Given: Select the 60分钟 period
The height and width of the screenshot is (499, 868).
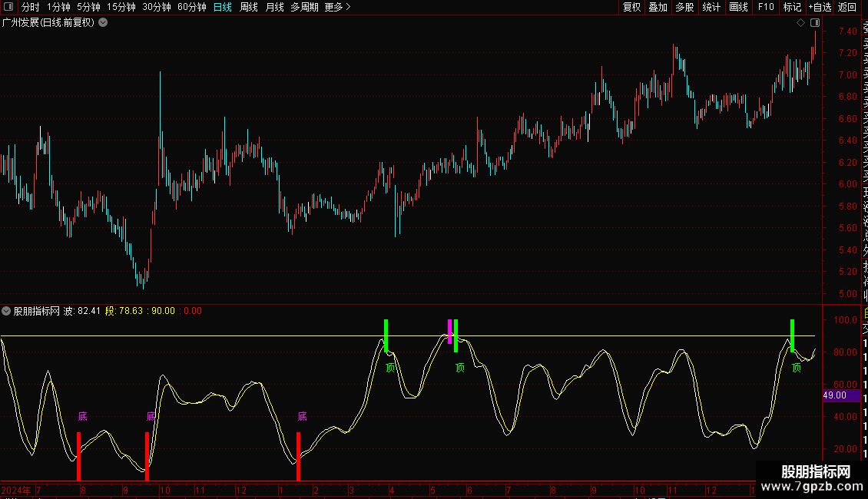Looking at the screenshot, I should tap(192, 7).
